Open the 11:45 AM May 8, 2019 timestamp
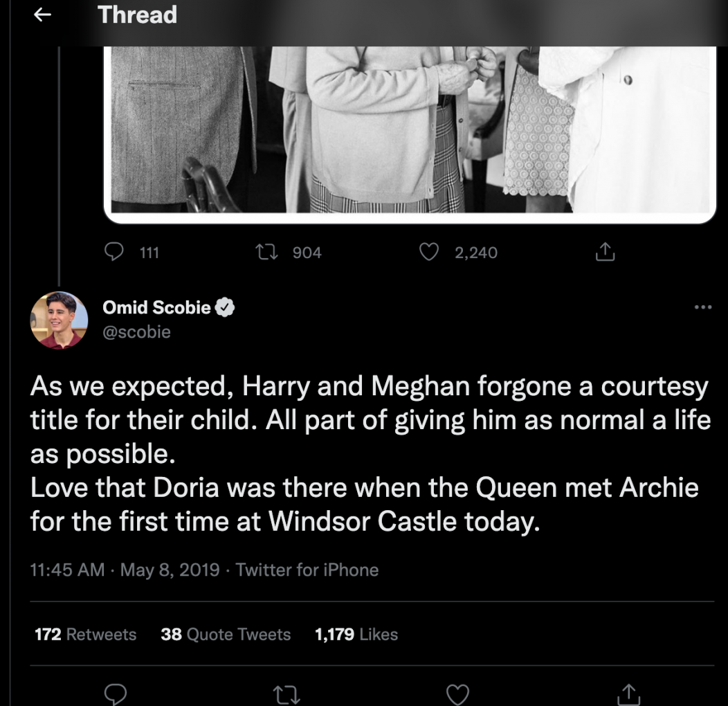 point(125,570)
